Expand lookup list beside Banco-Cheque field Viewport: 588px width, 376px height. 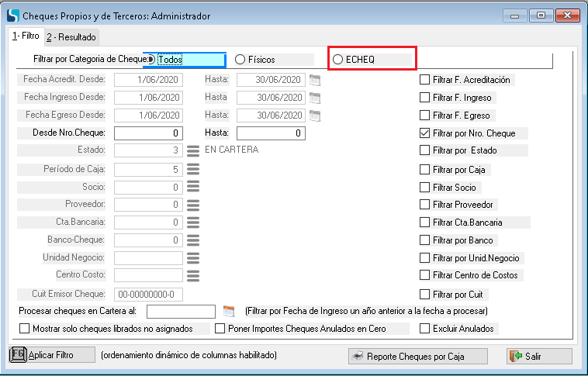pyautogui.click(x=193, y=240)
